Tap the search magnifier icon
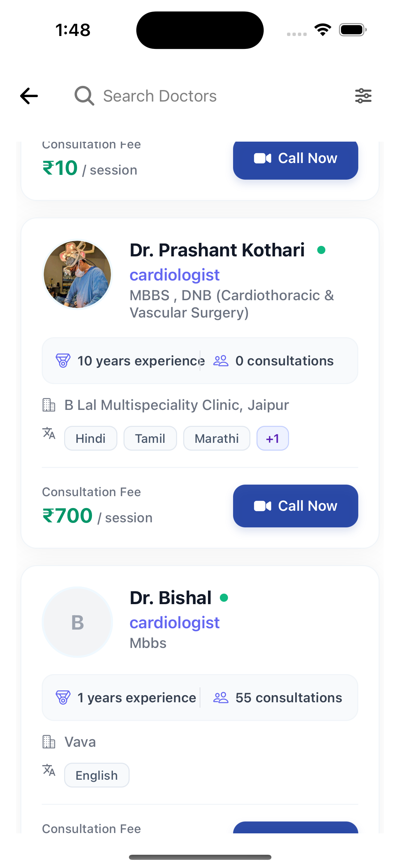Image resolution: width=400 pixels, height=868 pixels. (84, 96)
